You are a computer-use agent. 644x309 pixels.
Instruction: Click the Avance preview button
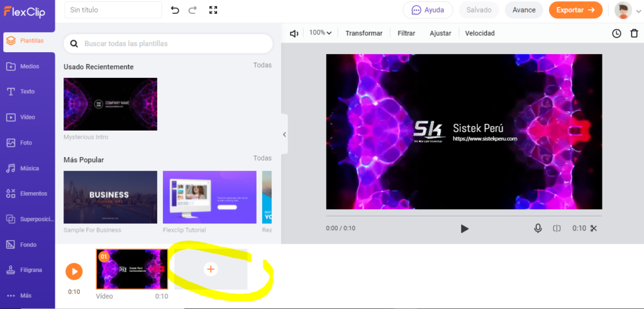(x=524, y=10)
